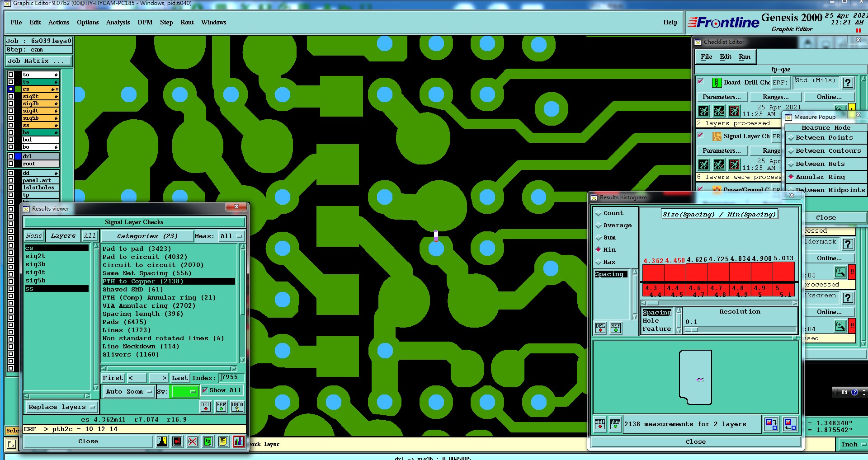Open the results histogram icon in Results viewer

(238, 441)
